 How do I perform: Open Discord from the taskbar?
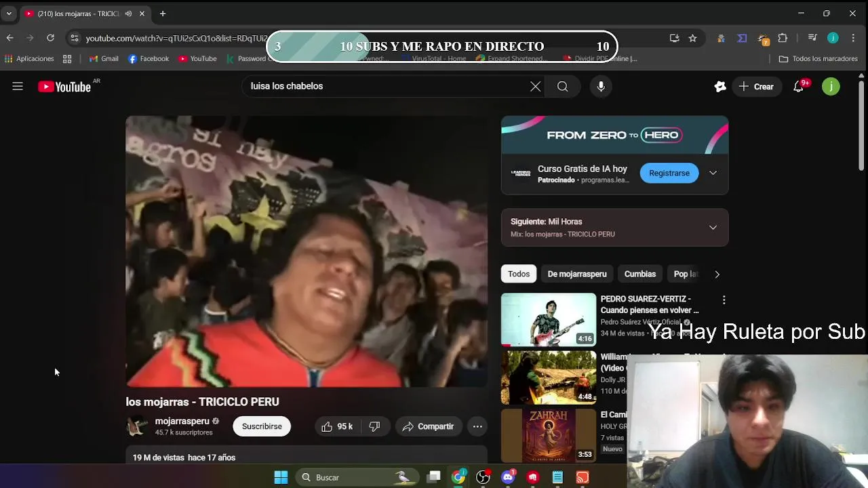point(508,477)
